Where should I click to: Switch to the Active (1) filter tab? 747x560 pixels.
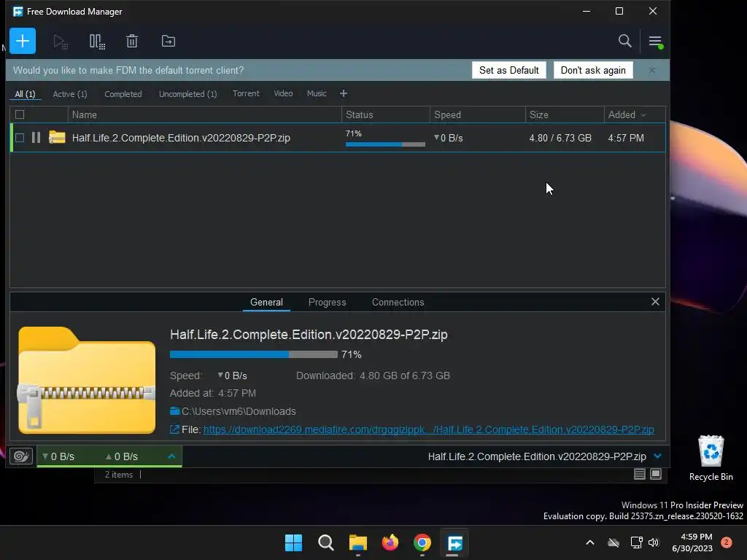[x=70, y=94]
